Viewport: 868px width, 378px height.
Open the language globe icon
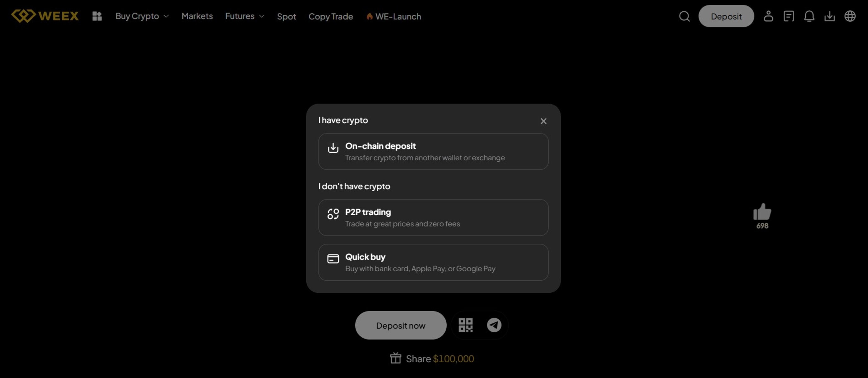tap(850, 16)
